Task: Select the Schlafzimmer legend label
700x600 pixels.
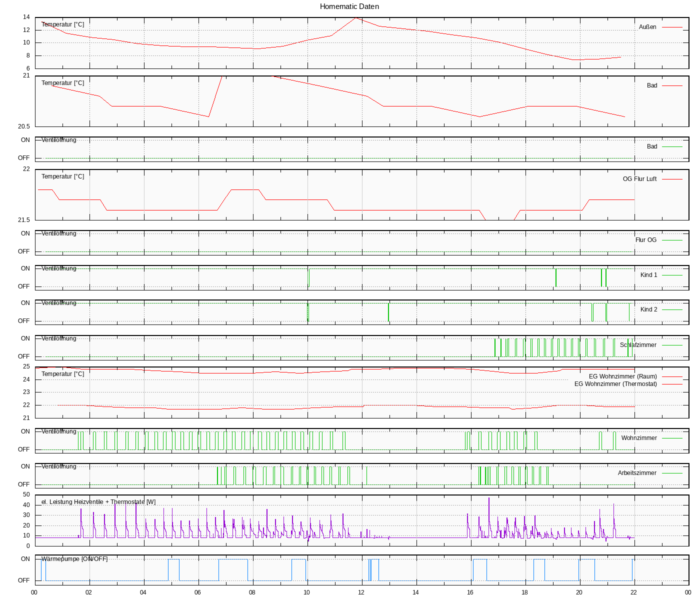Action: click(x=638, y=345)
